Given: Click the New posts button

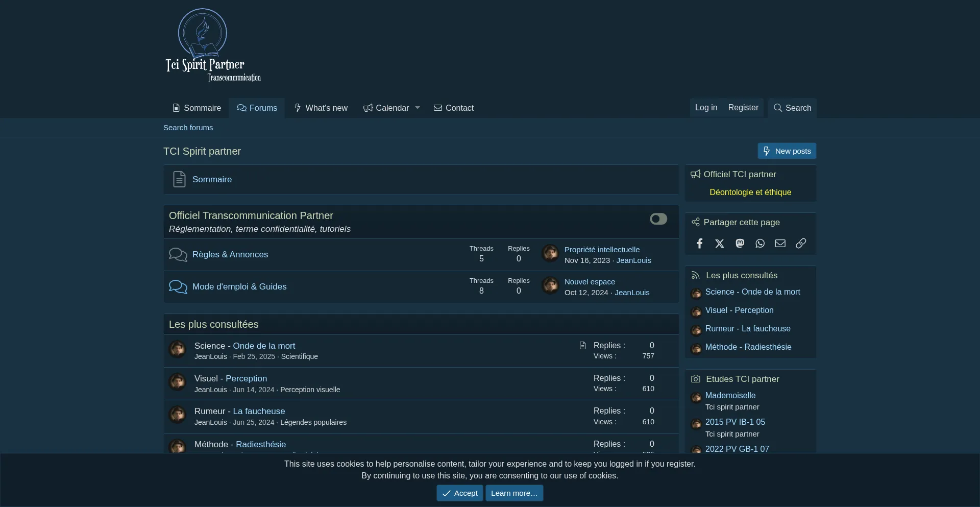Looking at the screenshot, I should pyautogui.click(x=787, y=151).
